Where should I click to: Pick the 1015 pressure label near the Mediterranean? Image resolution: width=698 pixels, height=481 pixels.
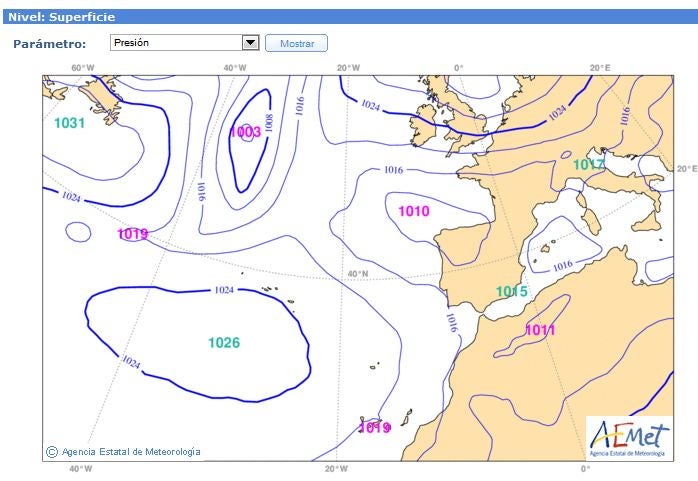click(x=511, y=292)
